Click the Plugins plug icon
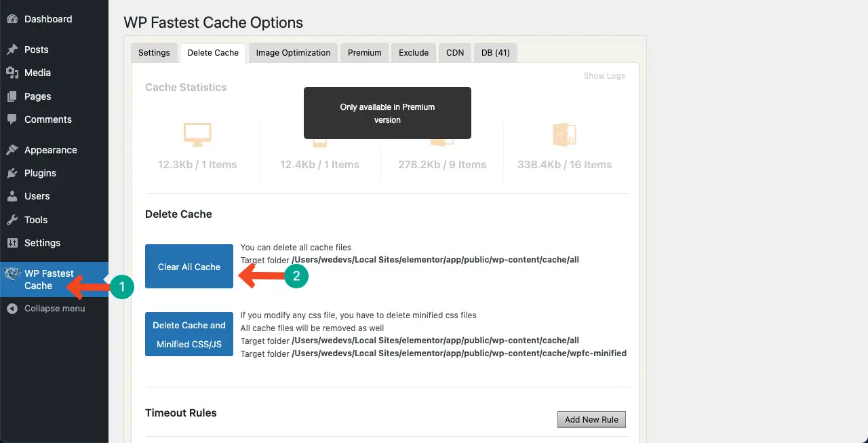The width and height of the screenshot is (868, 443). (12, 173)
